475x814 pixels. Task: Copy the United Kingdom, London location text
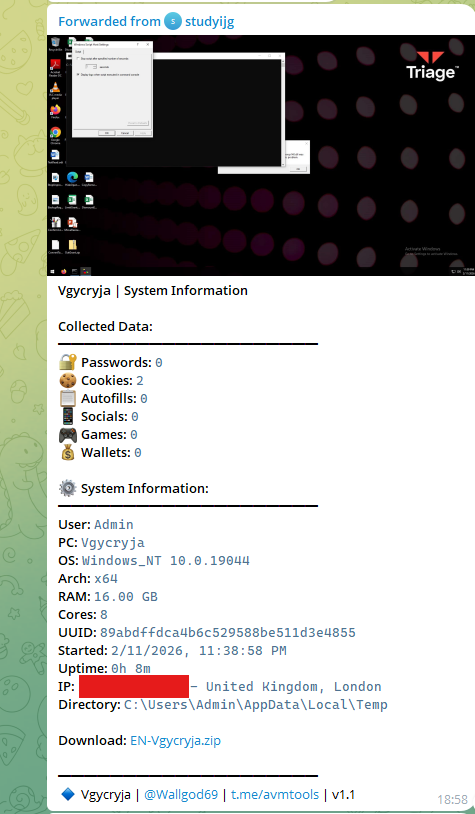point(294,686)
